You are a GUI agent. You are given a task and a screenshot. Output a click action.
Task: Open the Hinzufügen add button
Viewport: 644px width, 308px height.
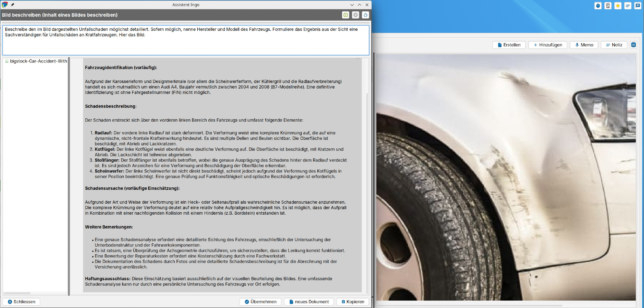coord(547,45)
